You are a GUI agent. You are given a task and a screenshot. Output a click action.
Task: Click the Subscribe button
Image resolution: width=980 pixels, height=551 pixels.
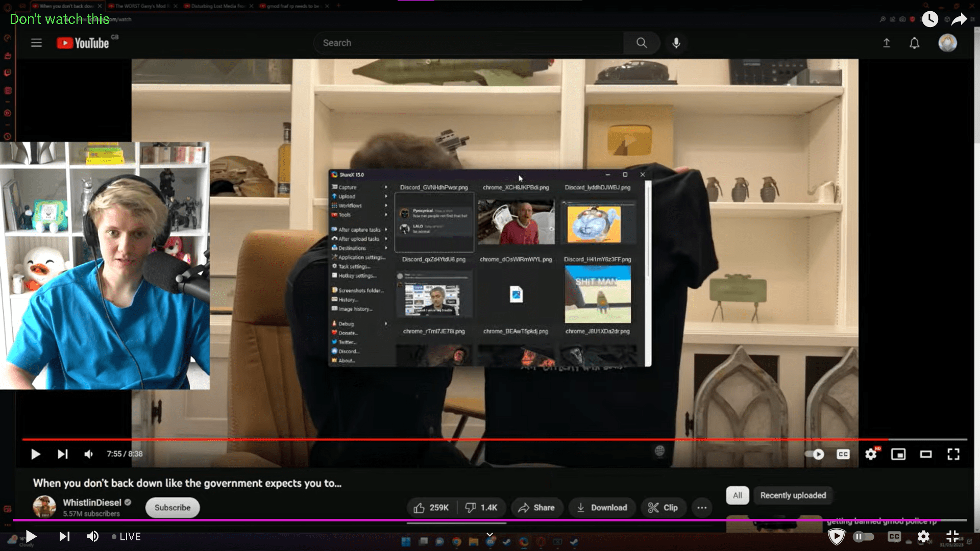pyautogui.click(x=173, y=508)
